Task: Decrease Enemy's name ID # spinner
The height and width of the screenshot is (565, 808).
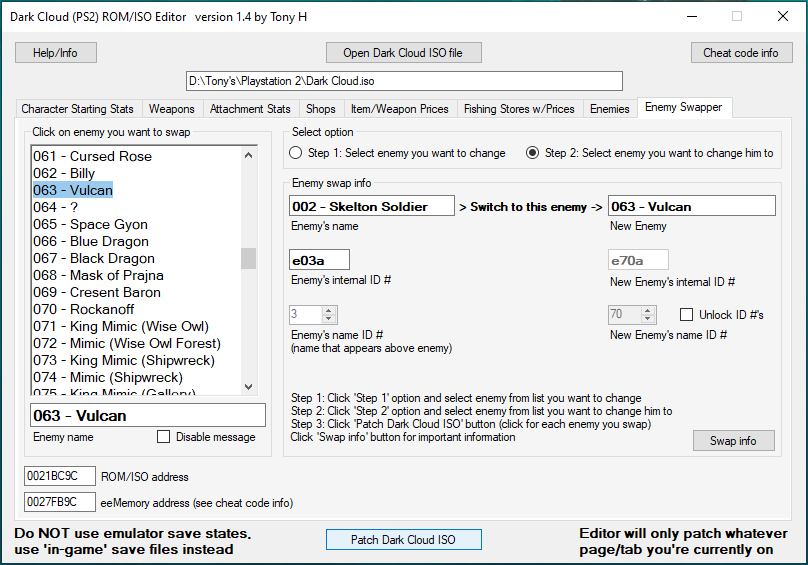Action: pos(329,319)
